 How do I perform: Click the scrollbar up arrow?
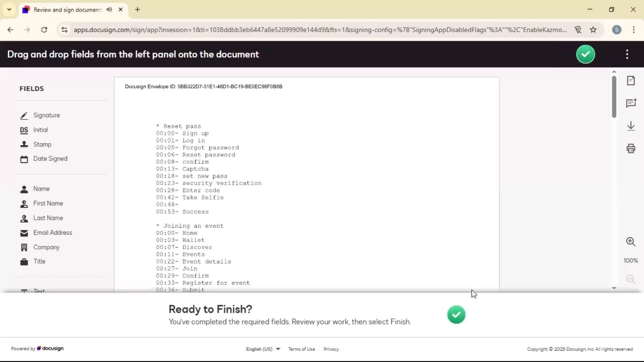(614, 71)
